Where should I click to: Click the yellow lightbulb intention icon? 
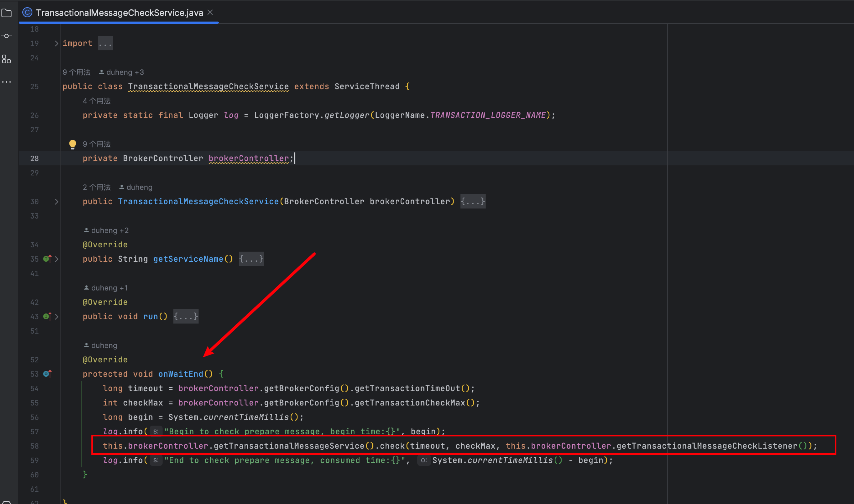tap(72, 145)
